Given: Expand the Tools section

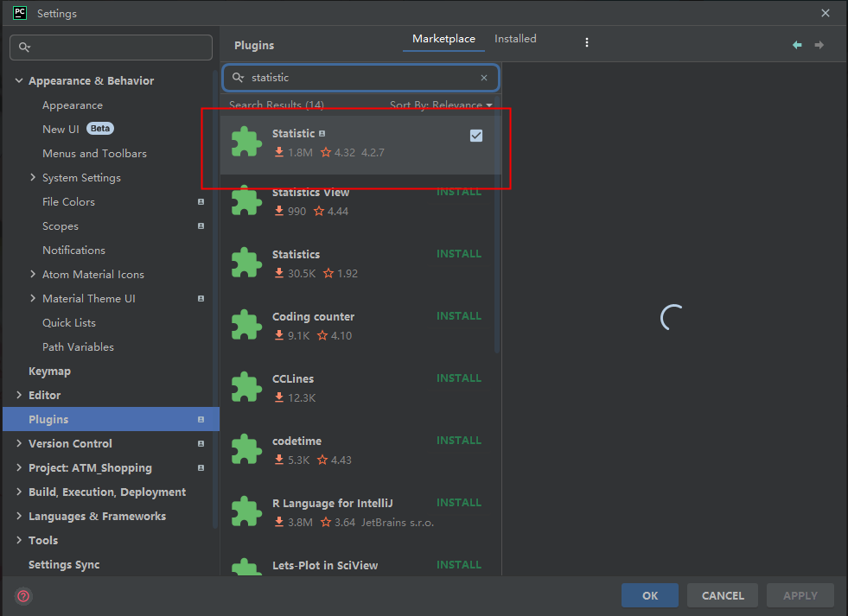Looking at the screenshot, I should click(19, 540).
